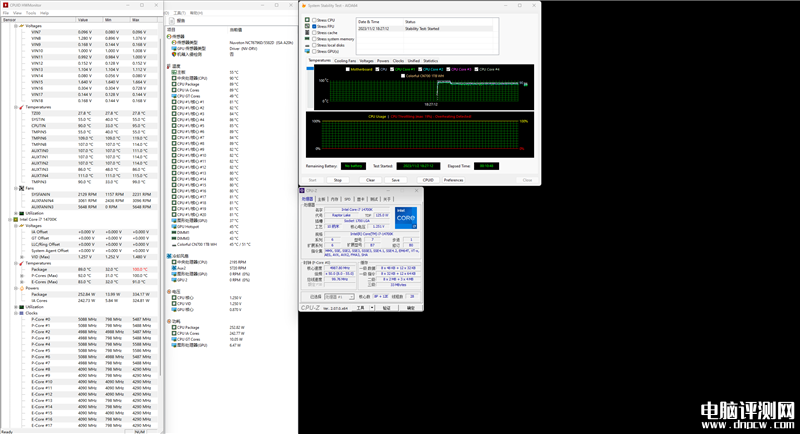Click CPU-Z app icon in title bar

click(x=302, y=191)
